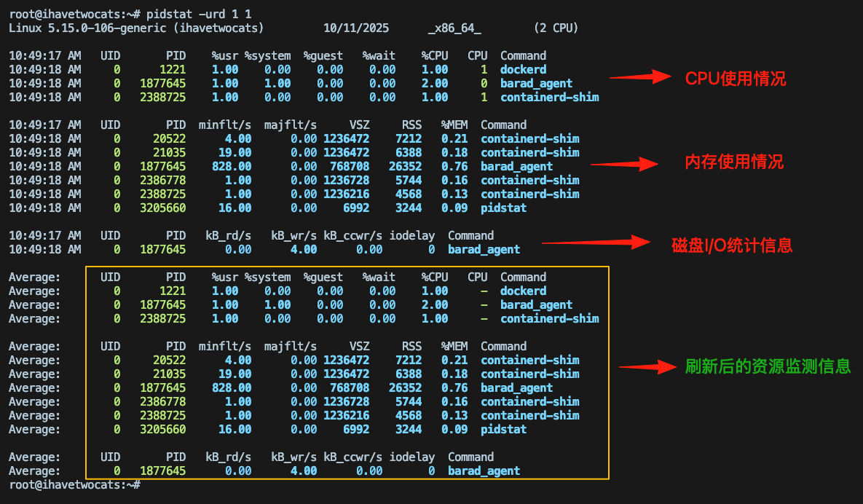The width and height of the screenshot is (863, 504).
Task: Select the red 内存使用情况 annotation label
Action: click(x=734, y=162)
